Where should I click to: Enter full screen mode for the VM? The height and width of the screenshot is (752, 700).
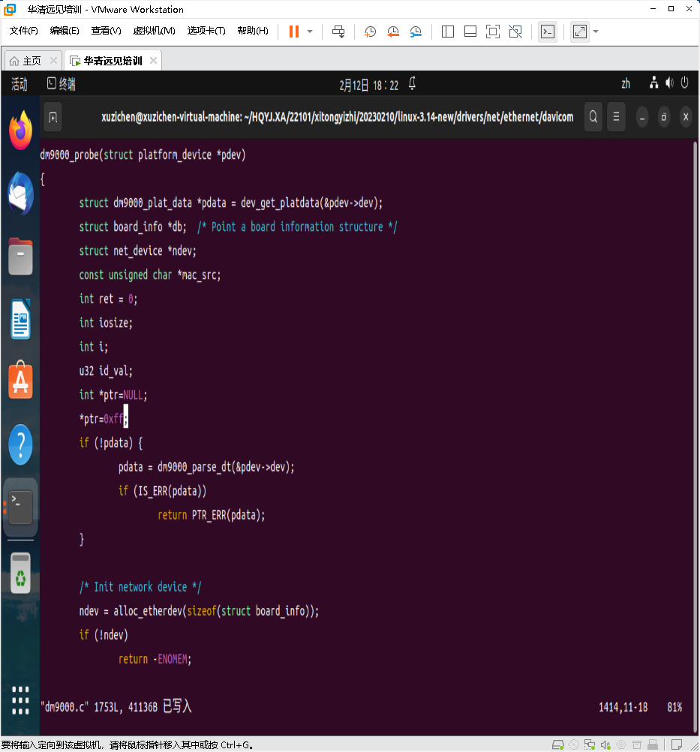point(493,32)
